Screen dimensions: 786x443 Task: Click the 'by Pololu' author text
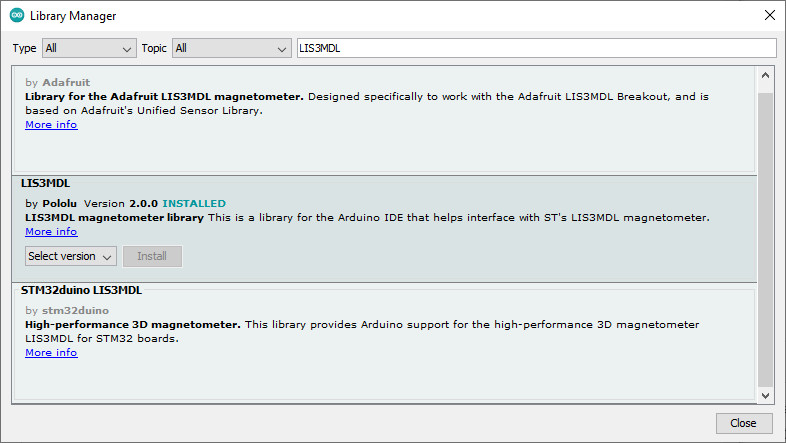pyautogui.click(x=51, y=203)
